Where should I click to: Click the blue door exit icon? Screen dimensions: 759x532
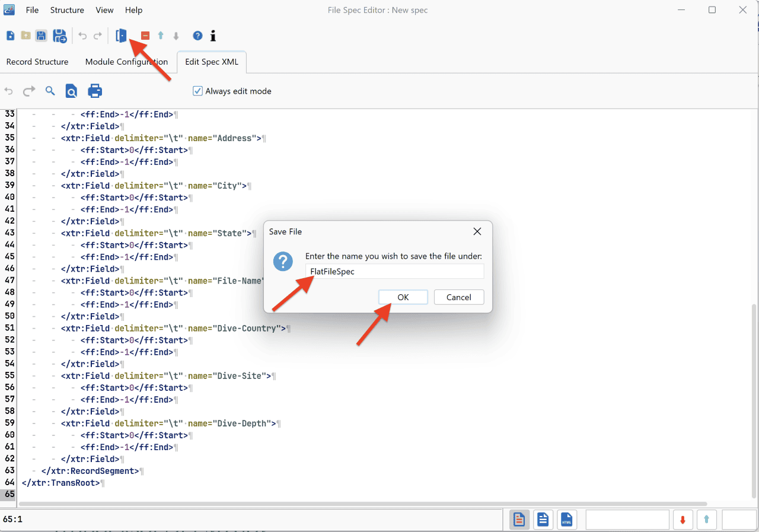tap(121, 36)
